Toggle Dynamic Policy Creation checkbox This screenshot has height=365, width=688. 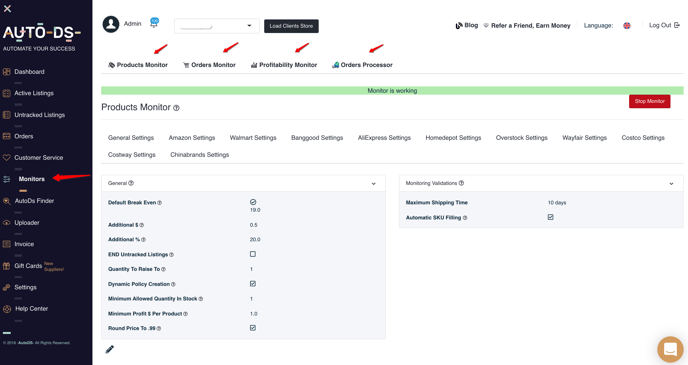[x=253, y=284]
